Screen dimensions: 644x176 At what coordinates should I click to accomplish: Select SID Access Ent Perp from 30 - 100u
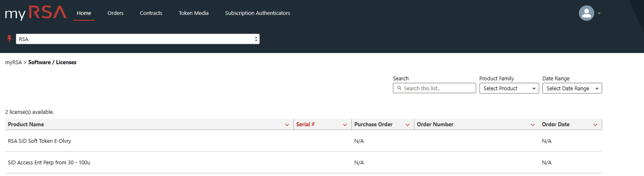pyautogui.click(x=304, y=162)
